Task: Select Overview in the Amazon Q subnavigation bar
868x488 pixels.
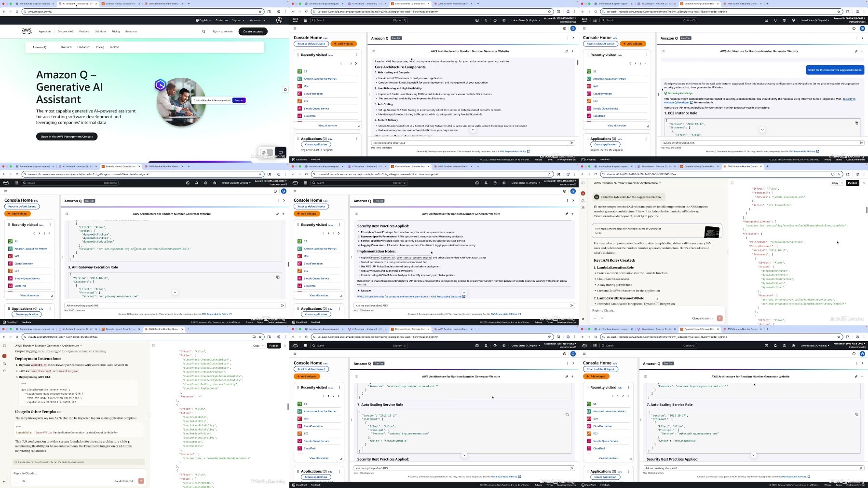Action: pyautogui.click(x=66, y=47)
